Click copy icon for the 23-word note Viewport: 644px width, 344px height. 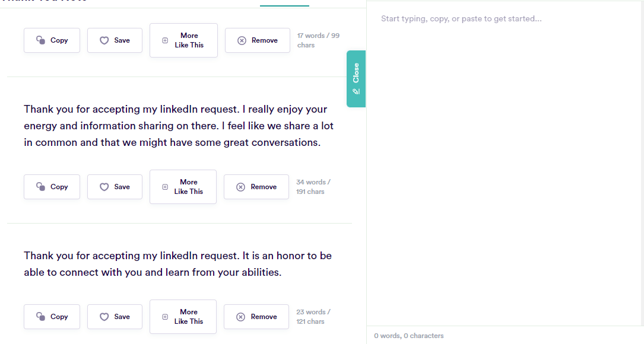[x=41, y=317]
